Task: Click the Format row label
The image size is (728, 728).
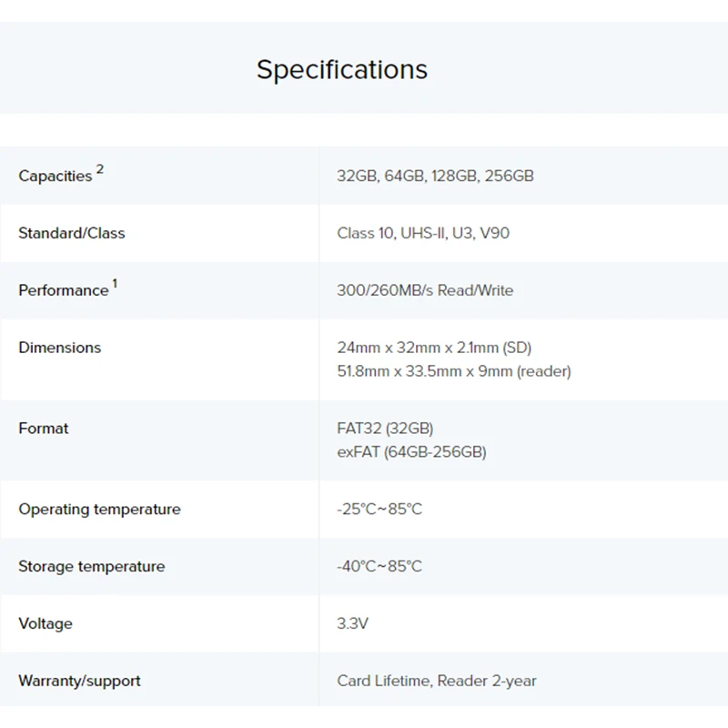Action: click(x=44, y=429)
